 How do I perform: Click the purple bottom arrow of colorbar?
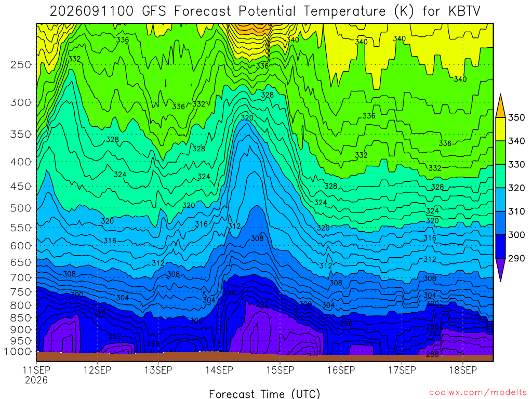500,270
